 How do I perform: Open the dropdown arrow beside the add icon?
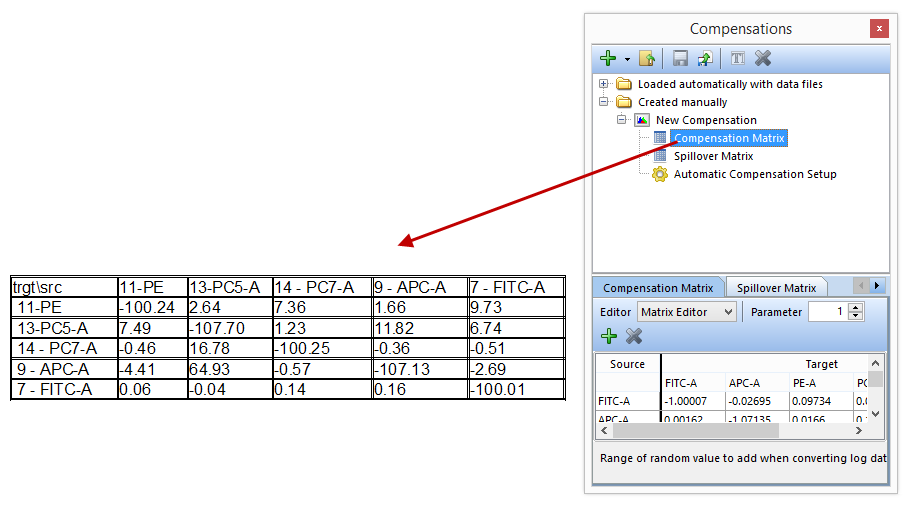(627, 60)
